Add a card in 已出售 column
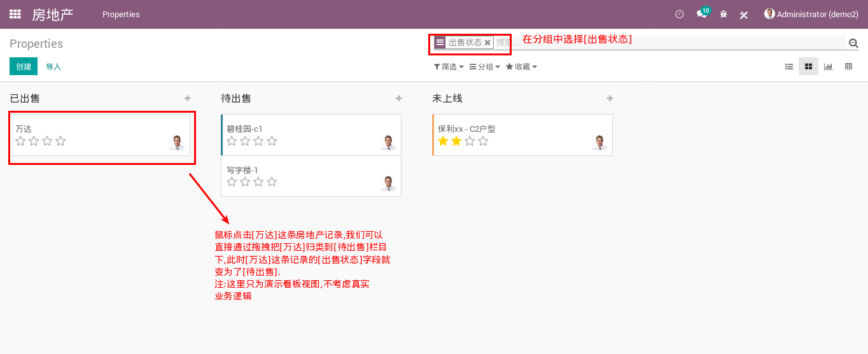Viewport: 868px width, 354px height. [187, 98]
